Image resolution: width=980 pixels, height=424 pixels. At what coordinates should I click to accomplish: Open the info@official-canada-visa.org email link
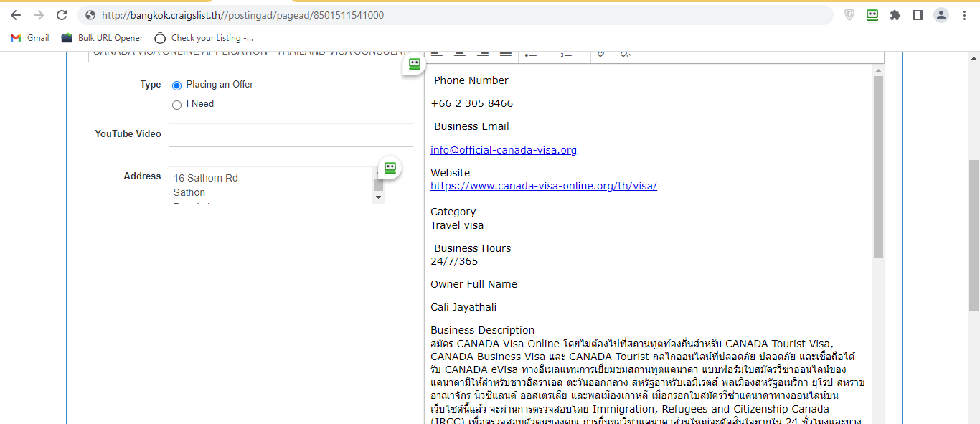504,150
